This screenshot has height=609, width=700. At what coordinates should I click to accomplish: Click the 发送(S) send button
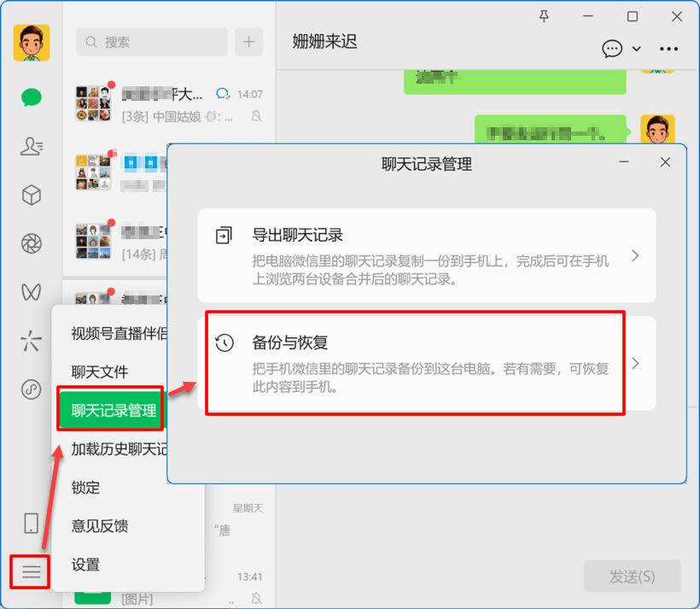[x=633, y=577]
